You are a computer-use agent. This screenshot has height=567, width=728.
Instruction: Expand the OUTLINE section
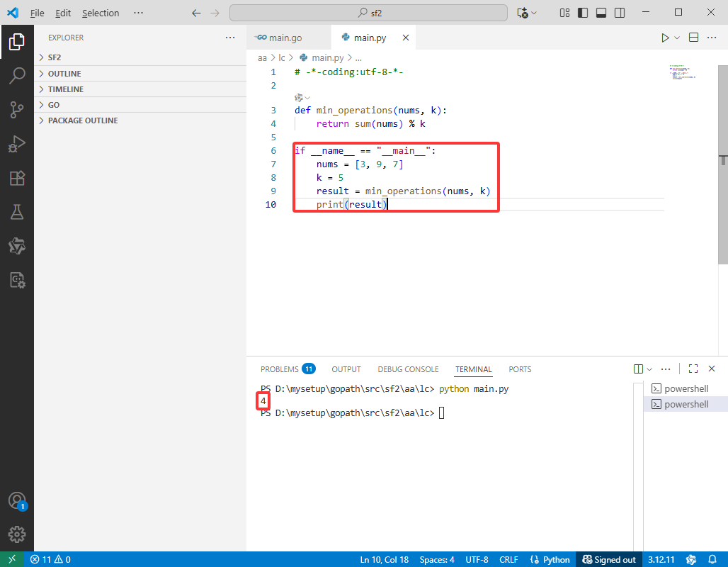140,74
